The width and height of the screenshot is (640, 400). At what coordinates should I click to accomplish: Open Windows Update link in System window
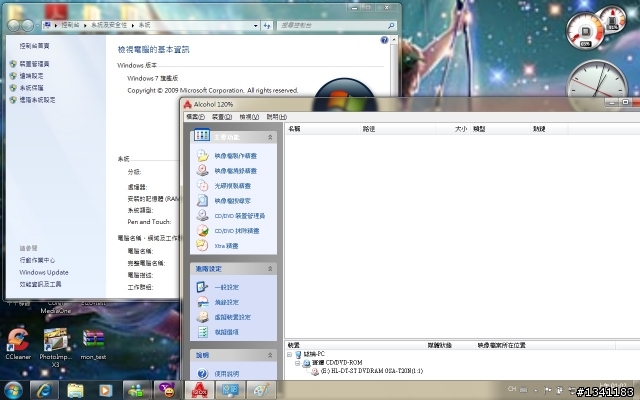[x=44, y=272]
